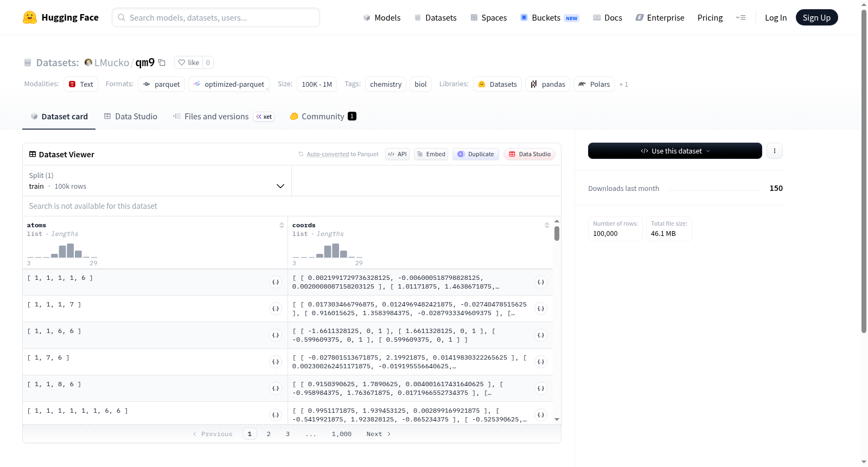Screen dimensions: 868x467
Task: Go to page 3 of the dataset viewer
Action: pyautogui.click(x=288, y=434)
